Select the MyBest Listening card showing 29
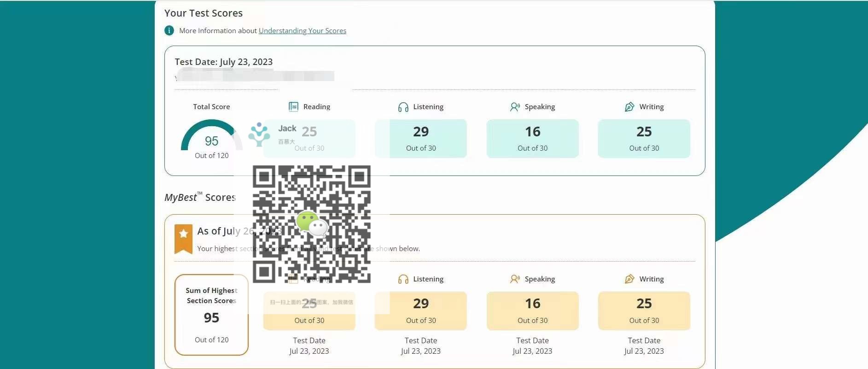This screenshot has width=868, height=369. click(421, 311)
